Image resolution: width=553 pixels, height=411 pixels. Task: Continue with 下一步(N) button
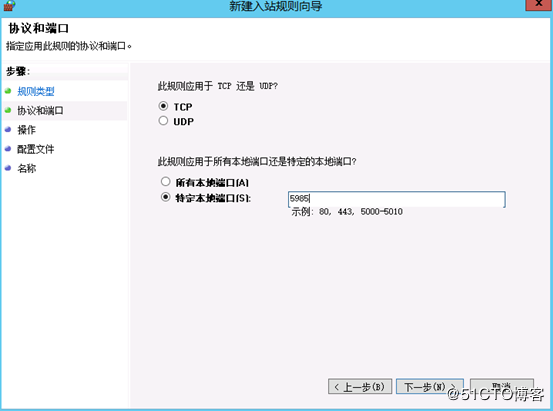tap(430, 387)
